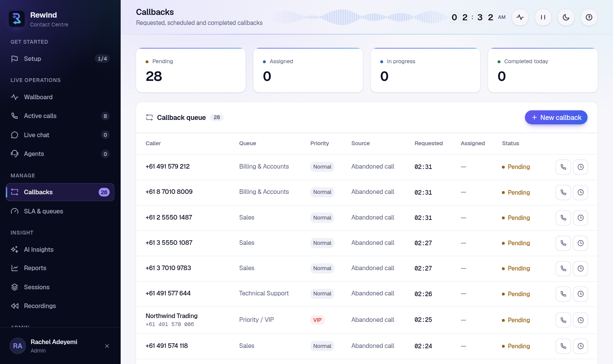
Task: Open Sessions page
Action: tap(60, 287)
